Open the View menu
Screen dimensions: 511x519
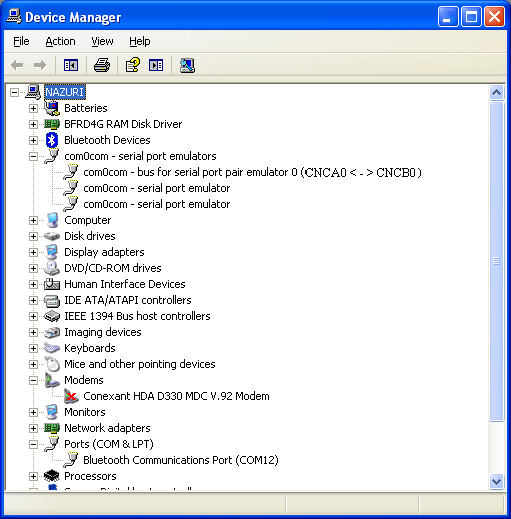[102, 41]
